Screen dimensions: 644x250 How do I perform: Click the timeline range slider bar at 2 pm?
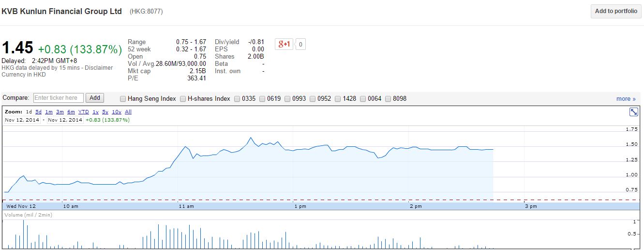(x=415, y=206)
